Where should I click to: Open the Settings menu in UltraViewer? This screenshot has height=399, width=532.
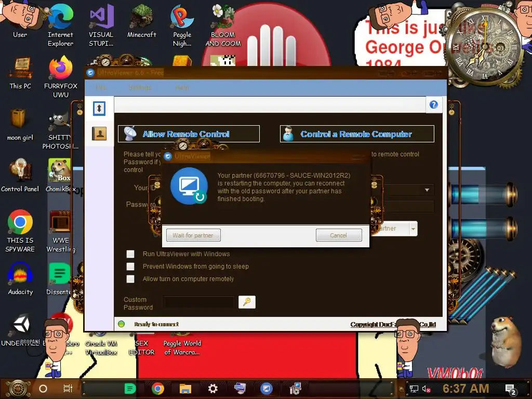coord(140,87)
